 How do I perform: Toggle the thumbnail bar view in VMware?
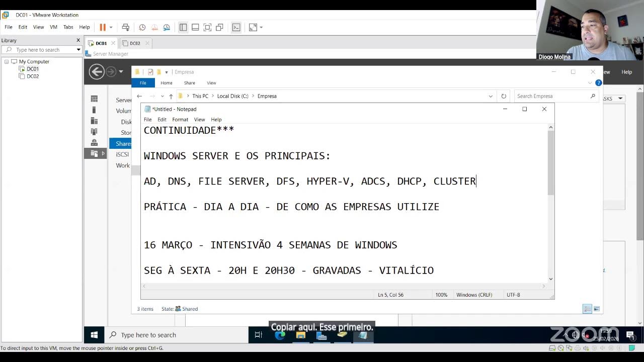[x=195, y=27]
